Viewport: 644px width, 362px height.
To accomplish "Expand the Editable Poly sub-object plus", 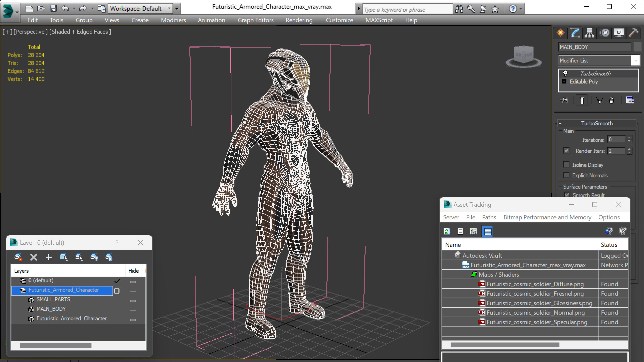I will (x=564, y=81).
